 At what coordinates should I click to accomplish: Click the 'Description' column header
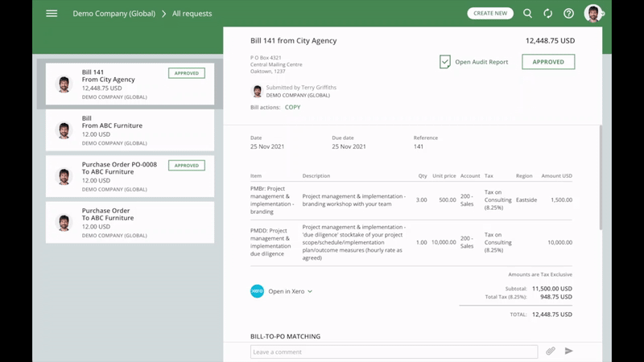(x=316, y=175)
